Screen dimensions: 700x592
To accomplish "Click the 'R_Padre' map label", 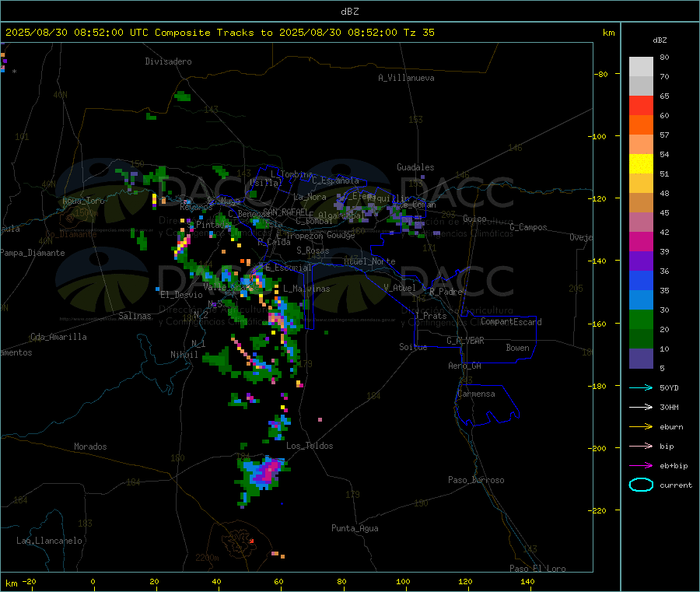I will pos(446,292).
